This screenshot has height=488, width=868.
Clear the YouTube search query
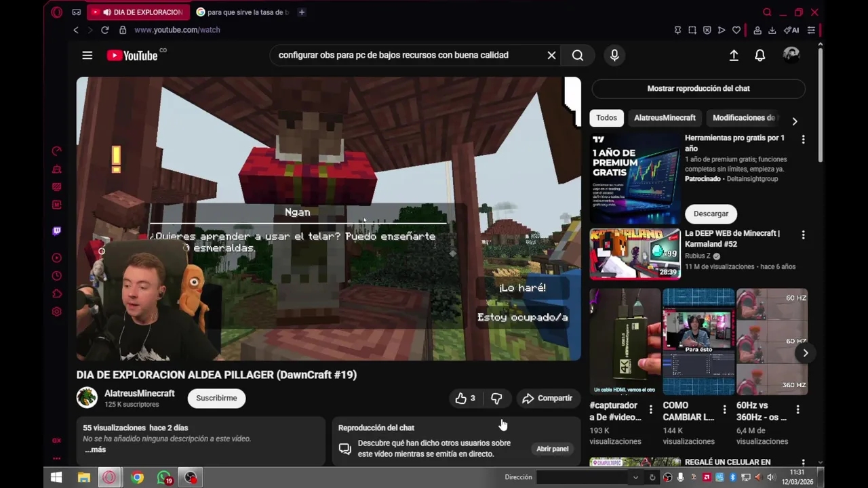pos(551,56)
